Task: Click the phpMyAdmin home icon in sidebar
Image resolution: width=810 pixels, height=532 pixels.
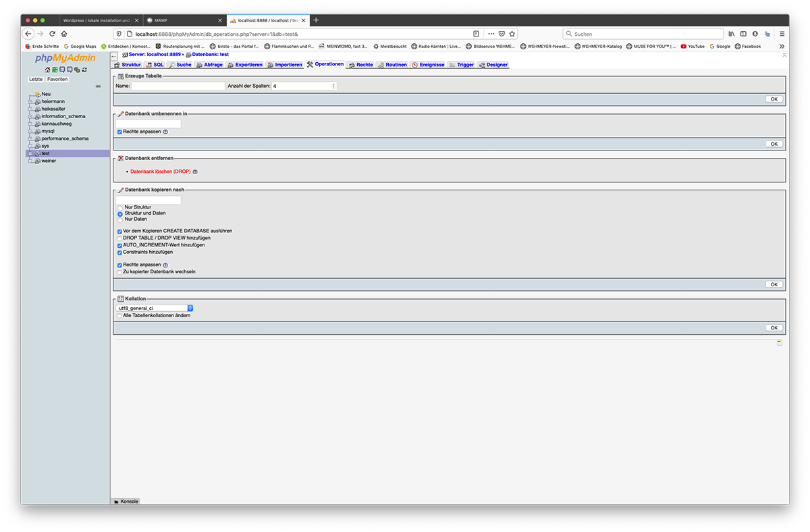Action: [47, 70]
